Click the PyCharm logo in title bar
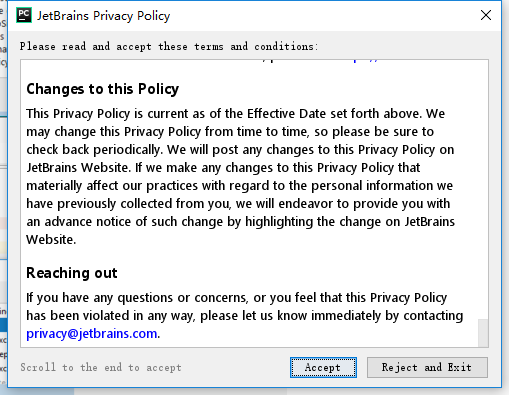This screenshot has height=395, width=509. click(24, 15)
